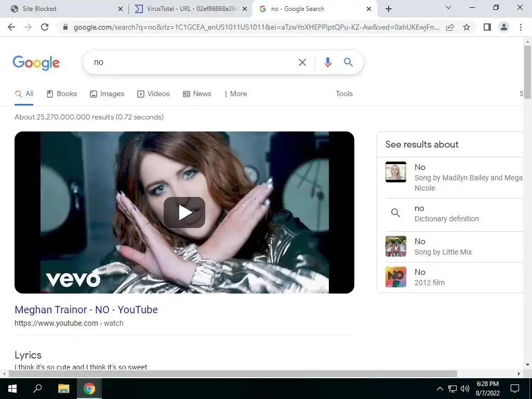Image resolution: width=532 pixels, height=399 pixels.
Task: Play the Meghan Trainor NO video
Action: coord(184,212)
